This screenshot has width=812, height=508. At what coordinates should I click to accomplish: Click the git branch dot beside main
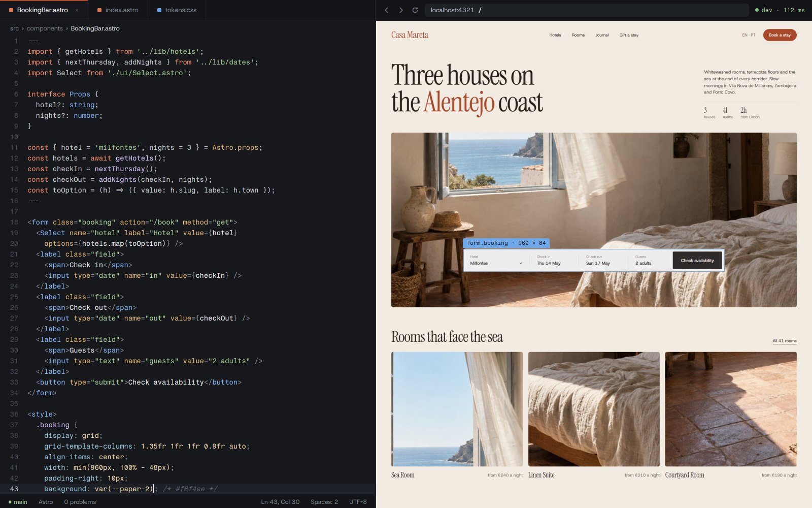tap(10, 502)
